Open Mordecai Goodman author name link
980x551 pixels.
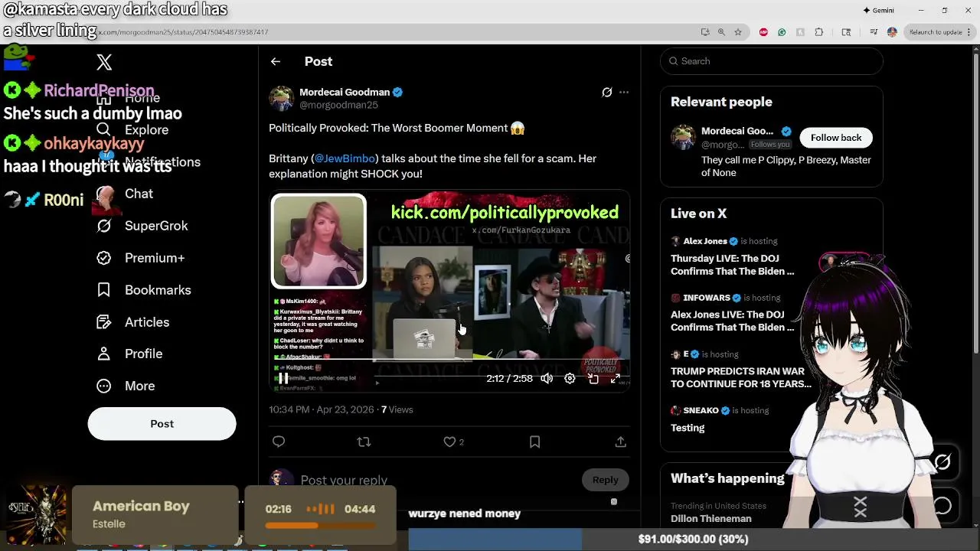(345, 92)
